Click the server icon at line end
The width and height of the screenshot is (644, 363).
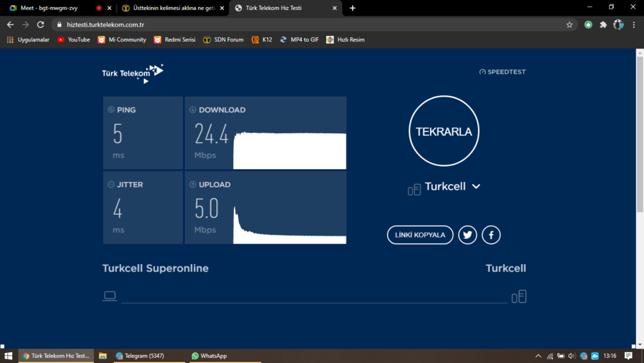519,296
